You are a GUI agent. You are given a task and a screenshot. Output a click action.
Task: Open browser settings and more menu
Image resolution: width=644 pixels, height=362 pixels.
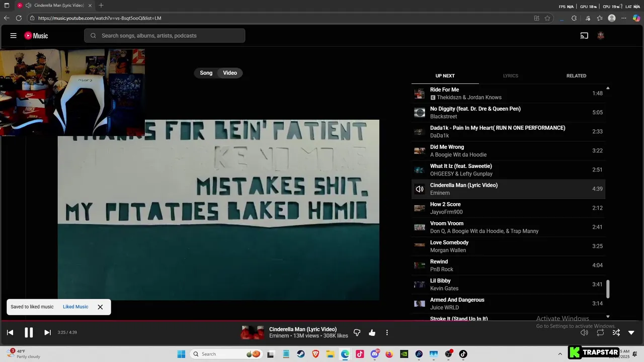(624, 18)
